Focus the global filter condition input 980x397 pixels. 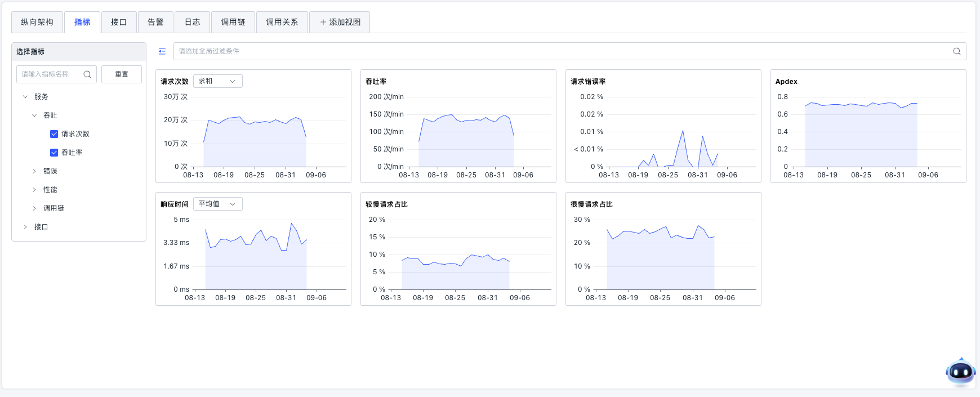(x=563, y=51)
